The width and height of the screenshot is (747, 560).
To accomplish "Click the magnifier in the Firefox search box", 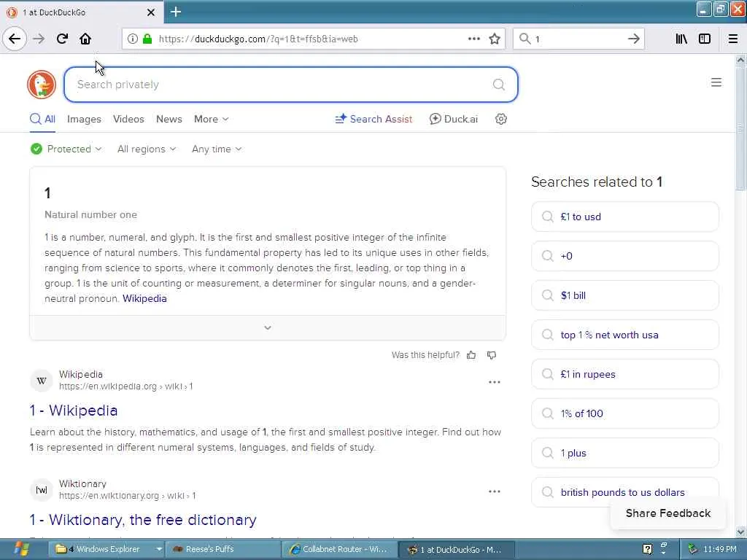I will (x=525, y=39).
